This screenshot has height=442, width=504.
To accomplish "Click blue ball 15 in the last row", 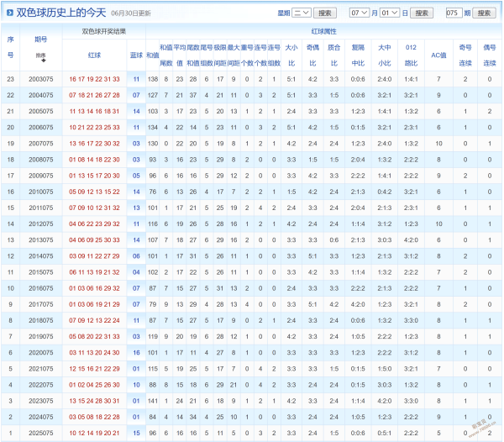I will (136, 433).
